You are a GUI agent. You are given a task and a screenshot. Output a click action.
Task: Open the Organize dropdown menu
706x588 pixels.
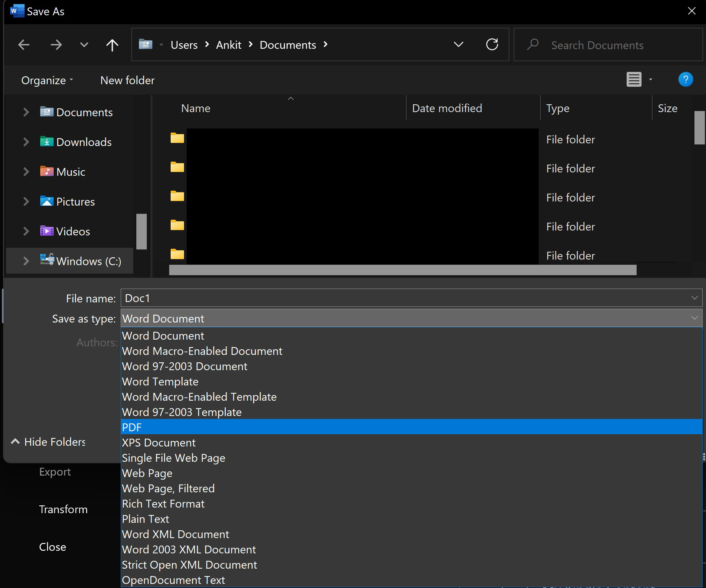click(x=47, y=80)
